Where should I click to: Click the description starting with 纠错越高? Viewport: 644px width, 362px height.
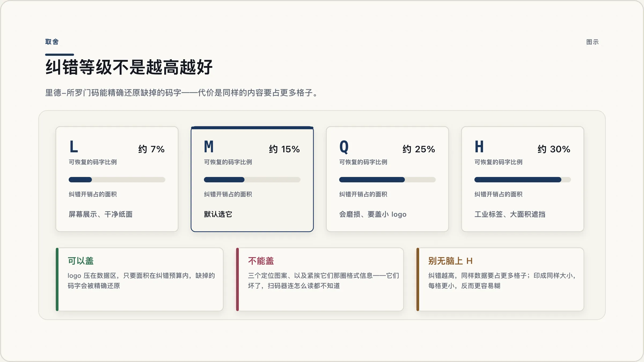click(502, 281)
